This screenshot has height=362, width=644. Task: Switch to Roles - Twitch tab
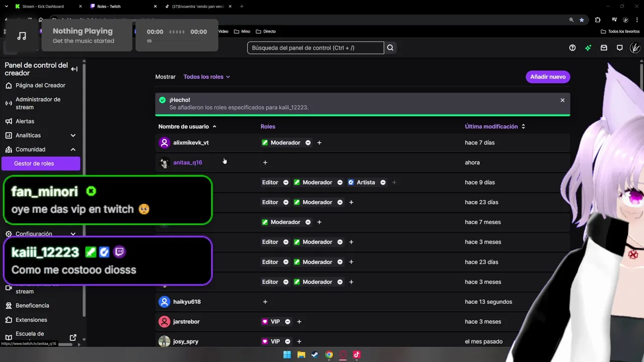[123, 7]
